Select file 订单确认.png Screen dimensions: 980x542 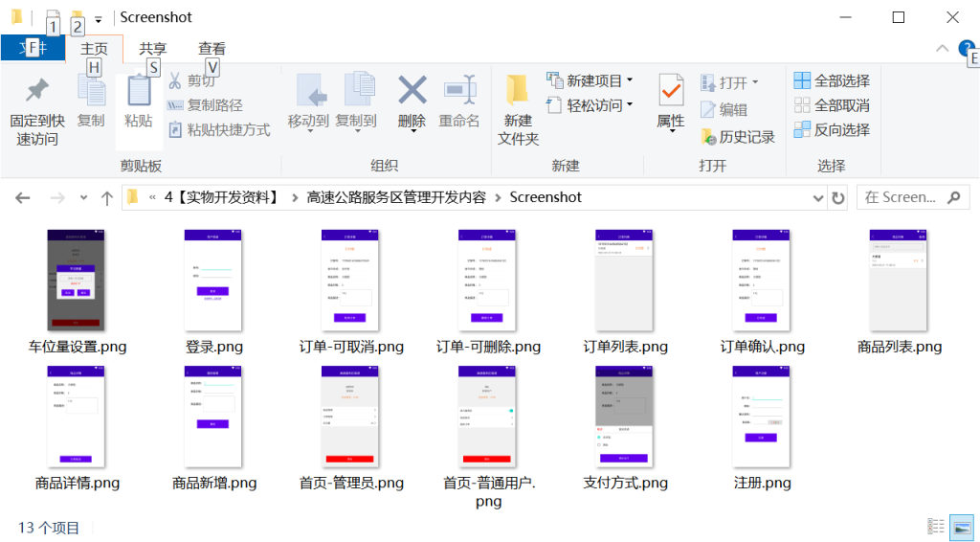763,292
